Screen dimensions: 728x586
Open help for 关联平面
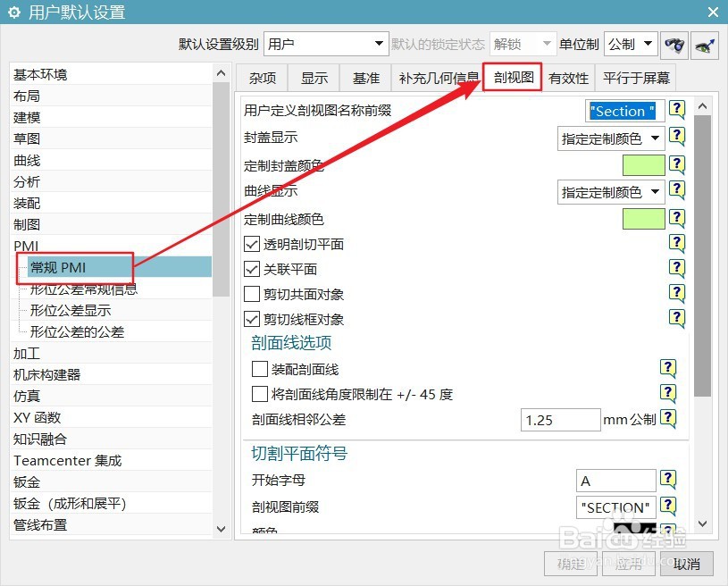677,268
